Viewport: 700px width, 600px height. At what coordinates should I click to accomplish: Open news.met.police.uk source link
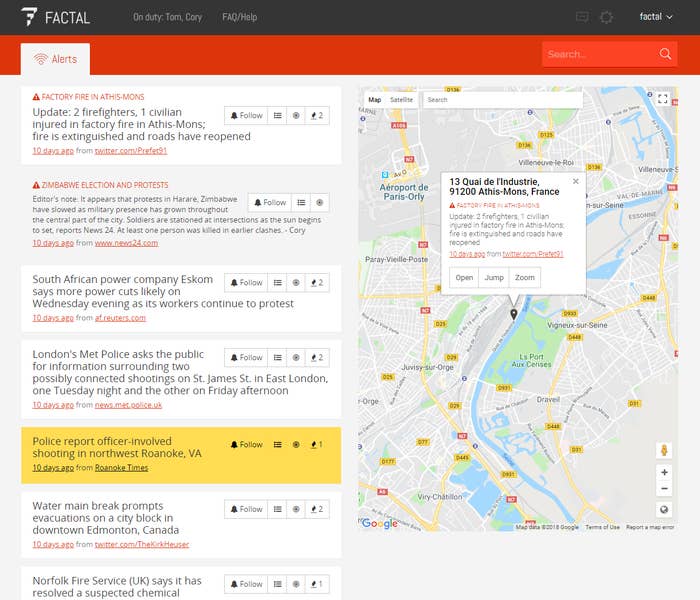click(129, 405)
